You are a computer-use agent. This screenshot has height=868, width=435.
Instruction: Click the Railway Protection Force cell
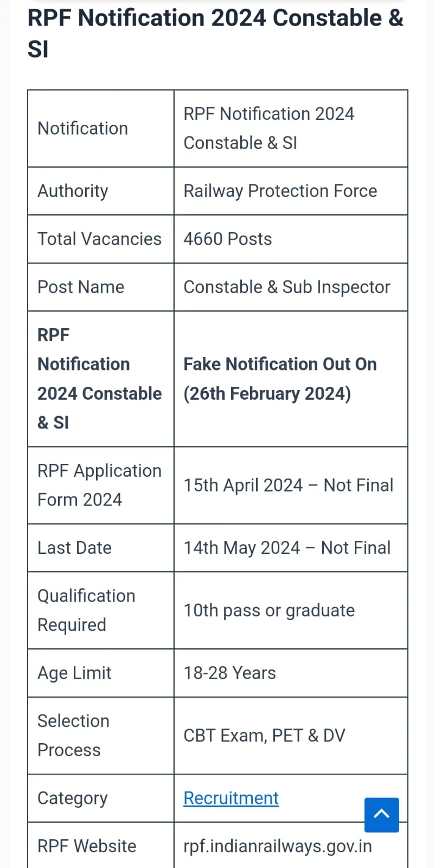pos(280,191)
